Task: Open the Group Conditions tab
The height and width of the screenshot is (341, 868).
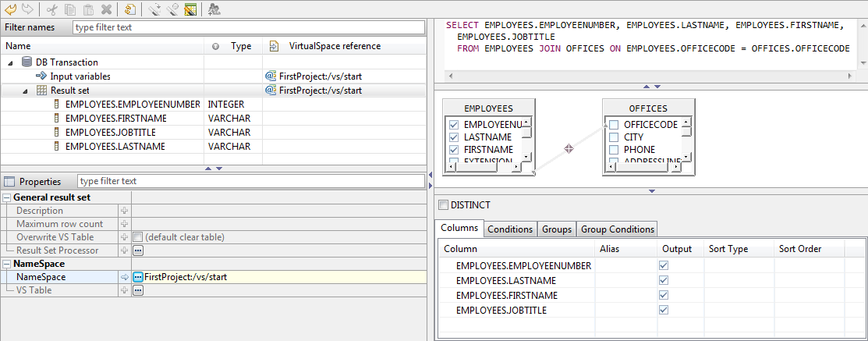Action: point(617,229)
